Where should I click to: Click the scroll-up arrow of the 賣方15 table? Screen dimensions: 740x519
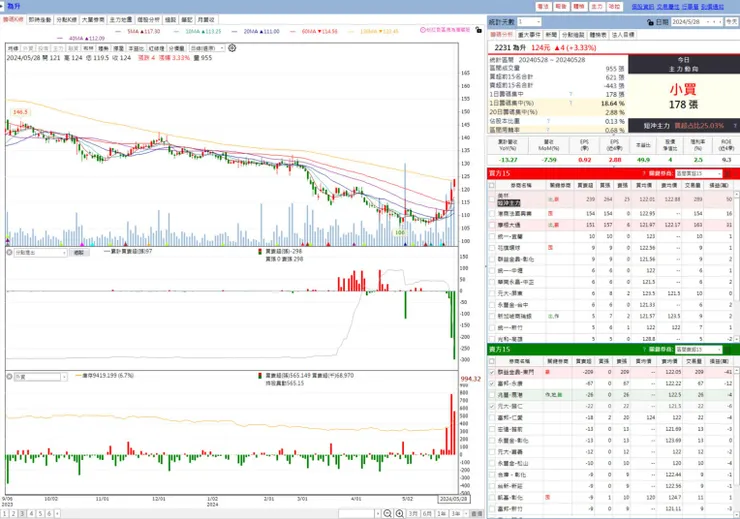tap(736, 370)
